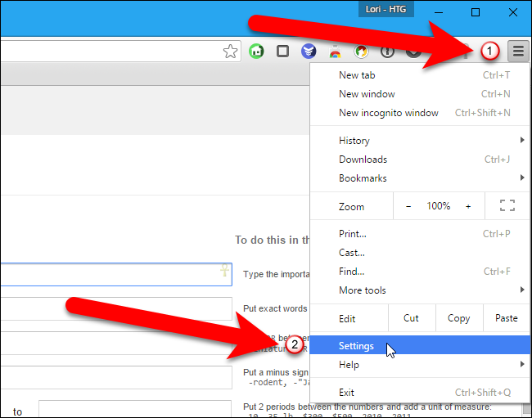The image size is (532, 418).
Task: Decrease zoom with the minus button
Action: point(408,206)
